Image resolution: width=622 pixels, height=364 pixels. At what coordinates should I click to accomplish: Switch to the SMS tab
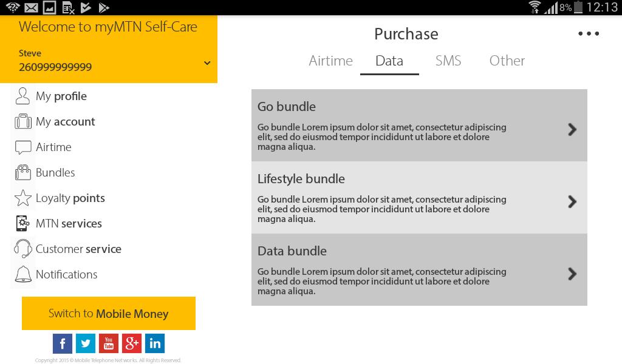coord(448,61)
